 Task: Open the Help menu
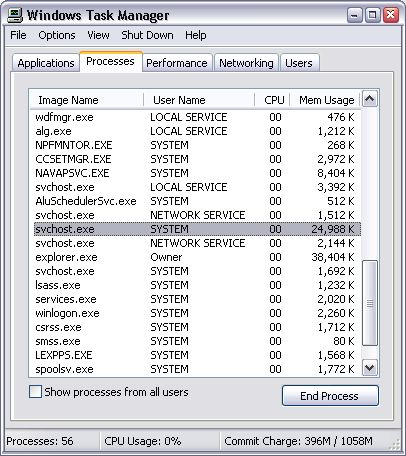click(x=196, y=35)
